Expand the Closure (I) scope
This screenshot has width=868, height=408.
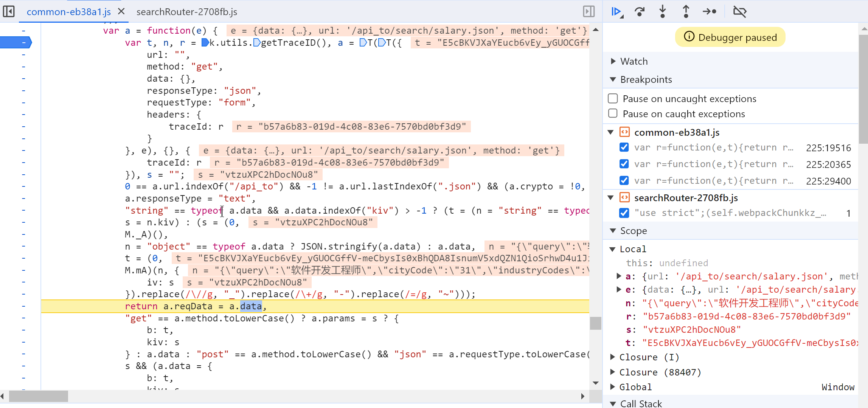(613, 357)
